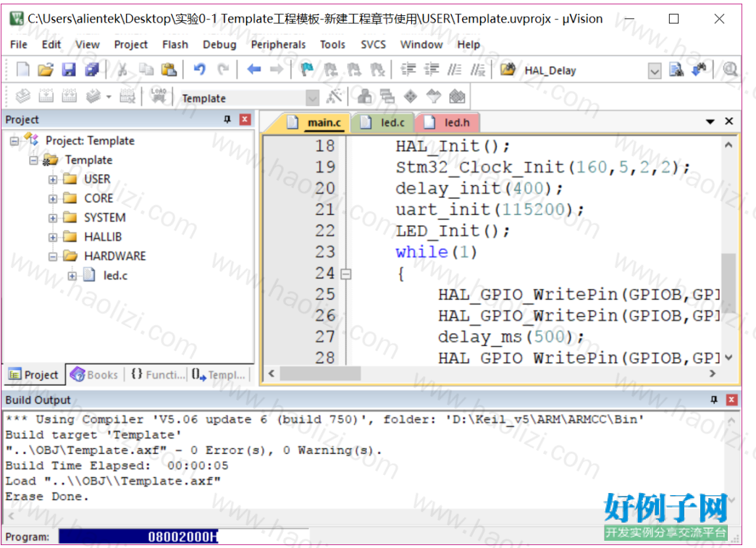The height and width of the screenshot is (548, 756).
Task: Build the target files
Action: coord(46,96)
